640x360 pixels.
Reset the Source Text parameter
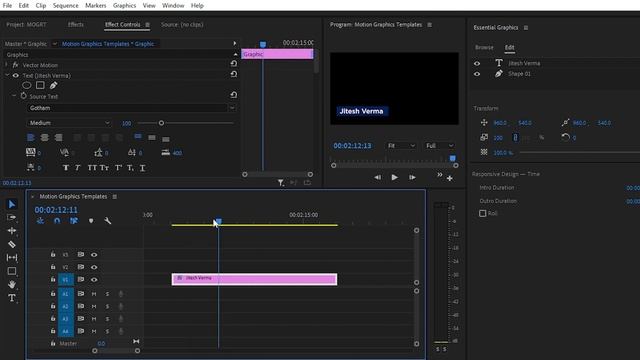click(x=233, y=95)
